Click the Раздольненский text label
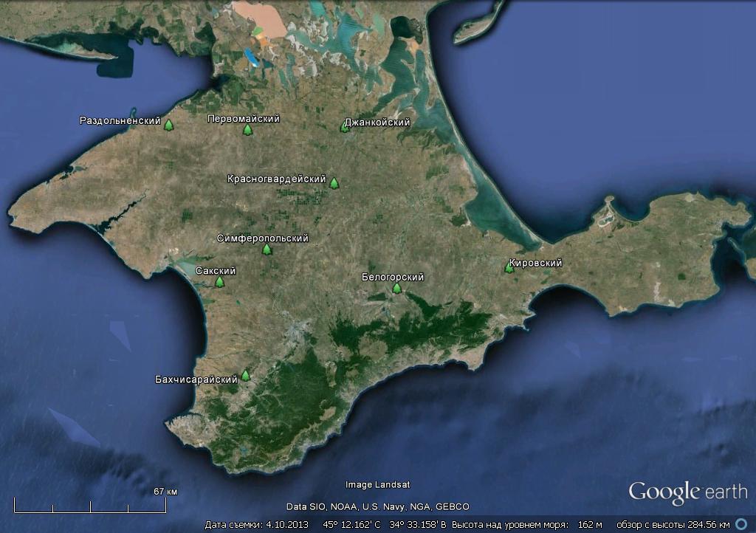The height and width of the screenshot is (533, 756). [x=120, y=120]
